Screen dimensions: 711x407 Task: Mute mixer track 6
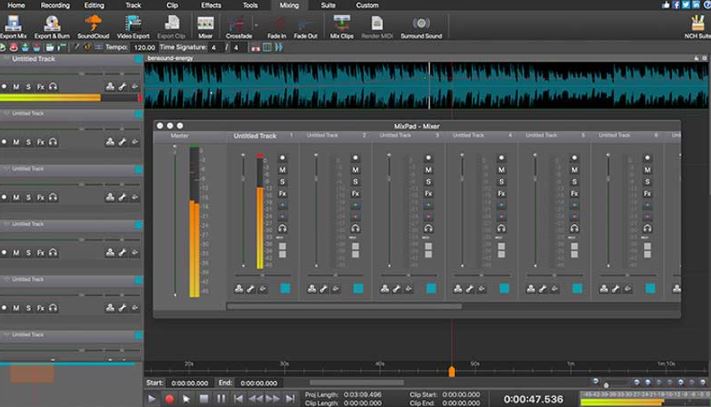click(648, 170)
